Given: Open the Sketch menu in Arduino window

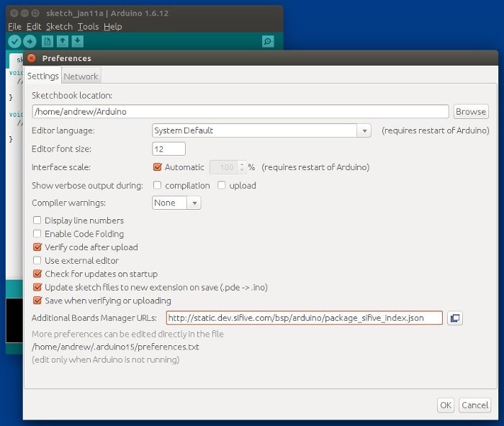Looking at the screenshot, I should click(x=59, y=27).
